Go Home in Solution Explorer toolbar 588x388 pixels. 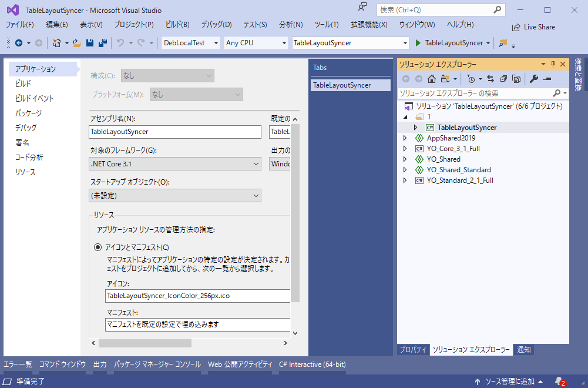click(x=432, y=79)
